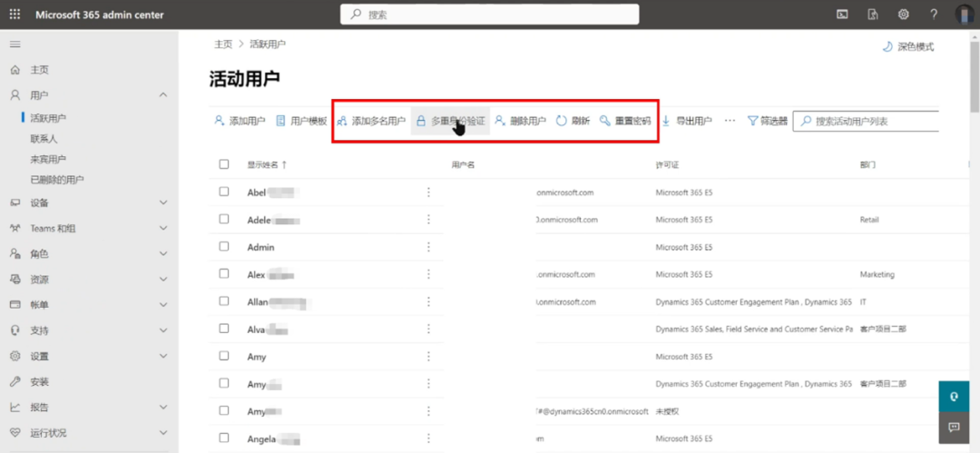Screen dimensions: 980x453
Task: Click 多重身份验证 toolbar button
Action: 450,121
